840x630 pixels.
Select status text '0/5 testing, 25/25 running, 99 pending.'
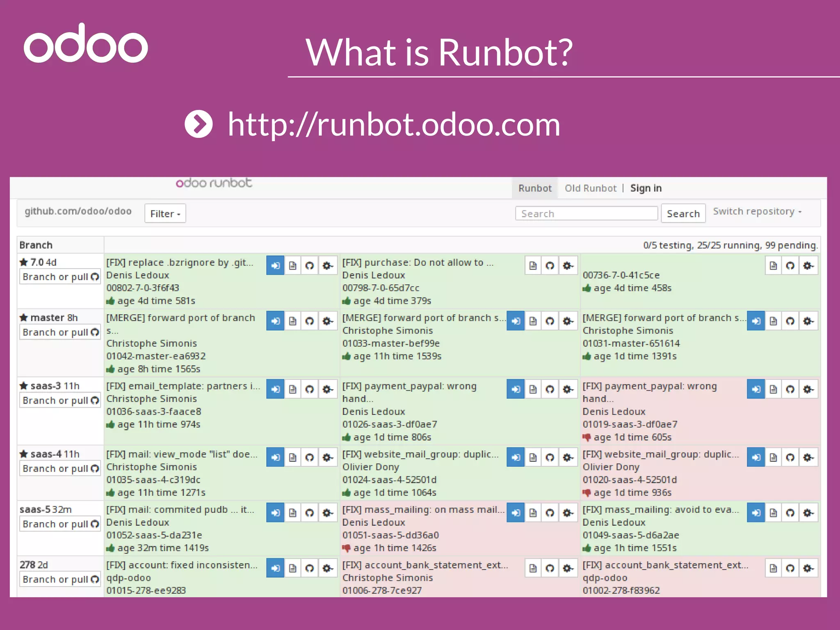click(x=730, y=245)
